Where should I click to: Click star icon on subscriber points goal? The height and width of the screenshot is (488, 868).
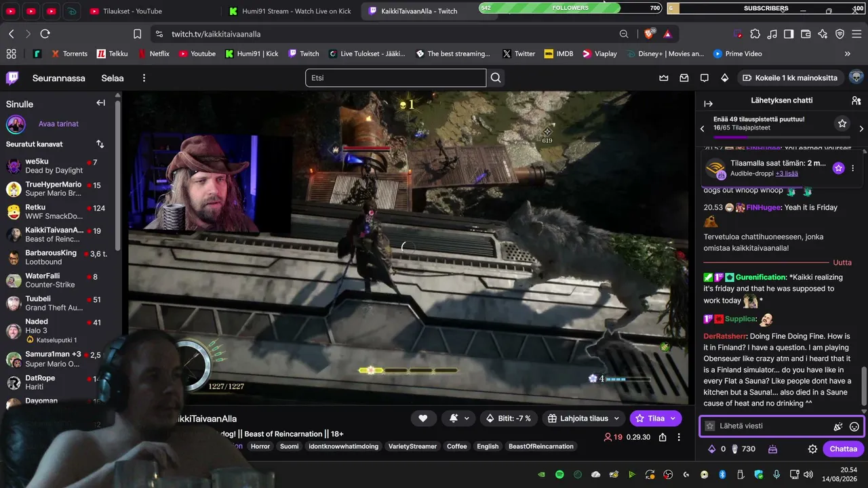[842, 123]
